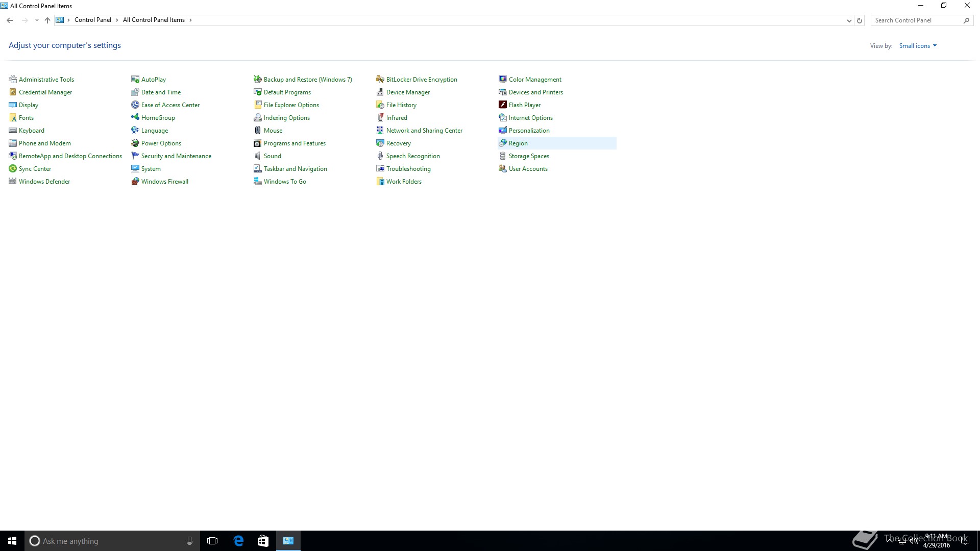The height and width of the screenshot is (551, 980).
Task: Open Programs and Features
Action: click(x=295, y=143)
